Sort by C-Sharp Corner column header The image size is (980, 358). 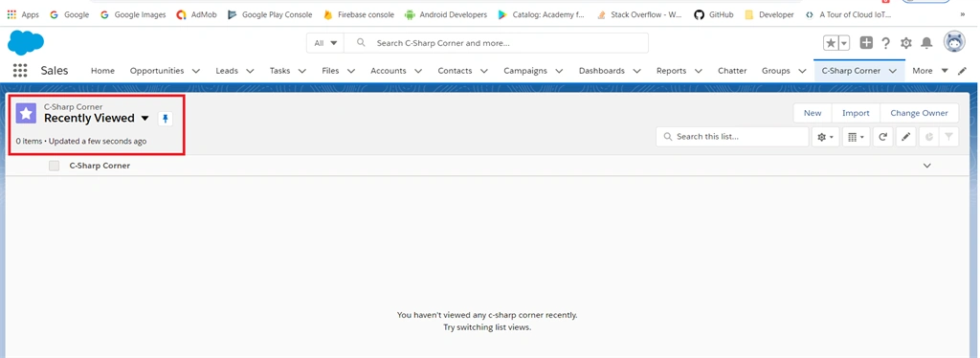[100, 166]
